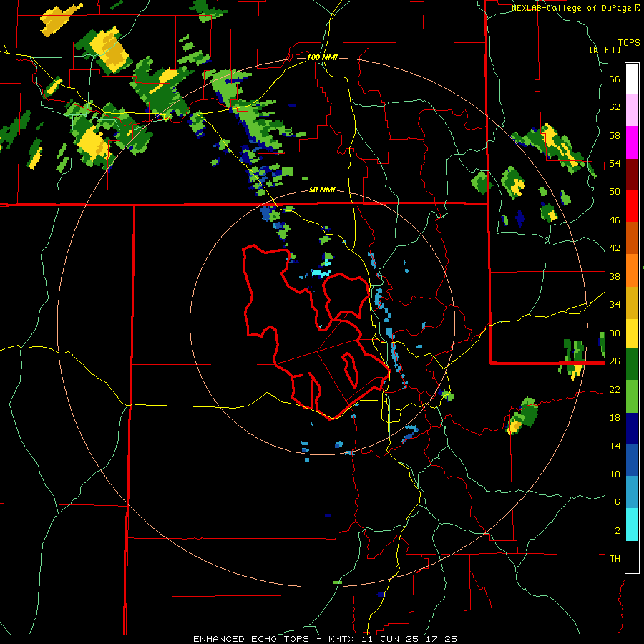
Task: Click the 'TOPS' legend title
Action: pos(629,43)
